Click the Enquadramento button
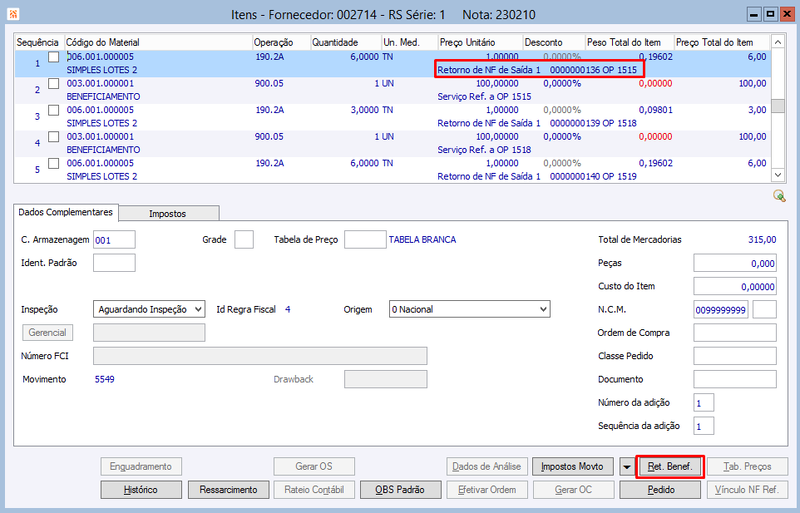Screen dimensions: 800x513 coord(141,467)
